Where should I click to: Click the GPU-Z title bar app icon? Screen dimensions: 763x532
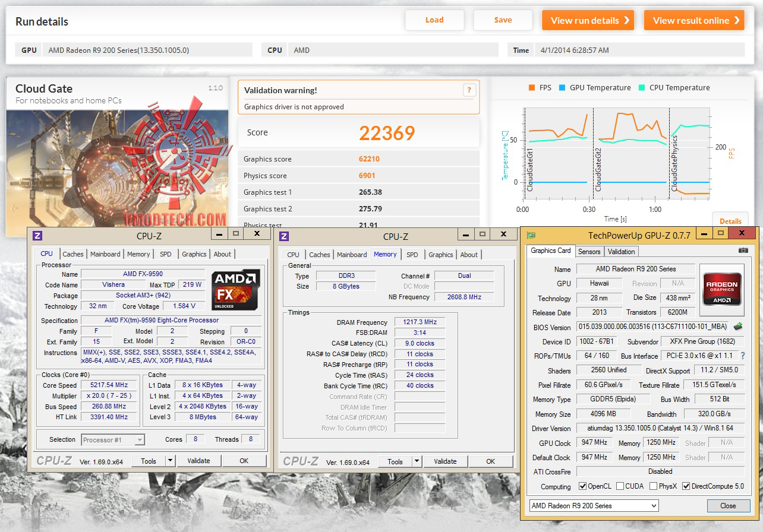531,235
